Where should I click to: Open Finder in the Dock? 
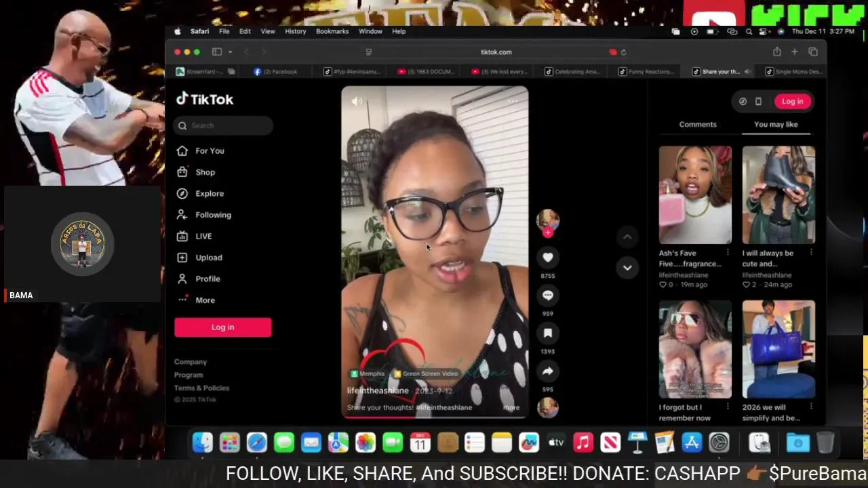[202, 443]
